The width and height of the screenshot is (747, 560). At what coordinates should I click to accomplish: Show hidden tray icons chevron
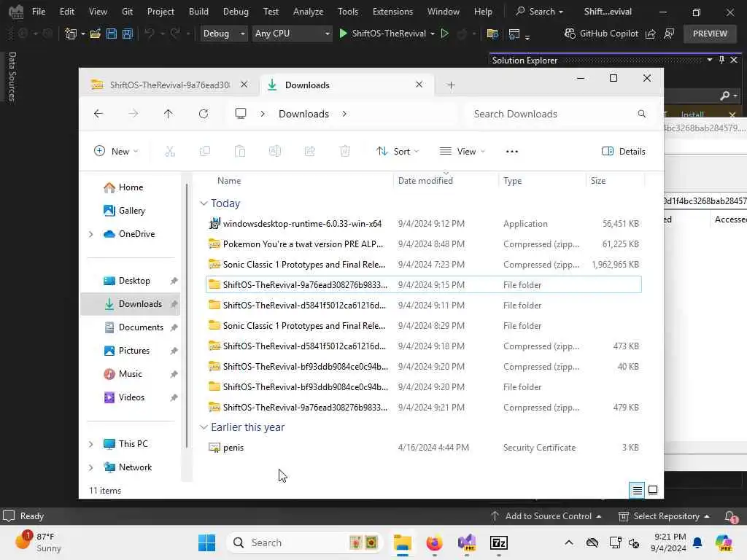pyautogui.click(x=569, y=542)
